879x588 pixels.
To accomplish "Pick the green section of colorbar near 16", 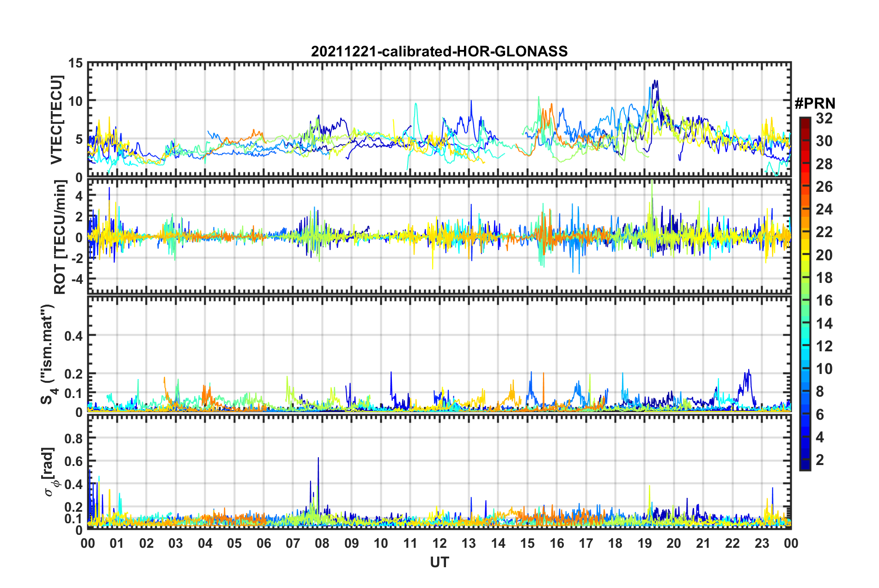I will coord(805,300).
